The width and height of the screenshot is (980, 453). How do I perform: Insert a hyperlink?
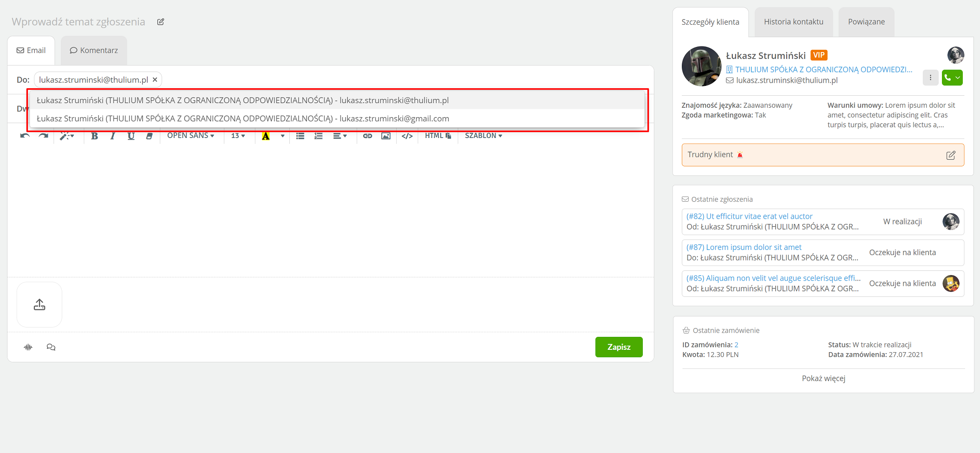pos(367,136)
